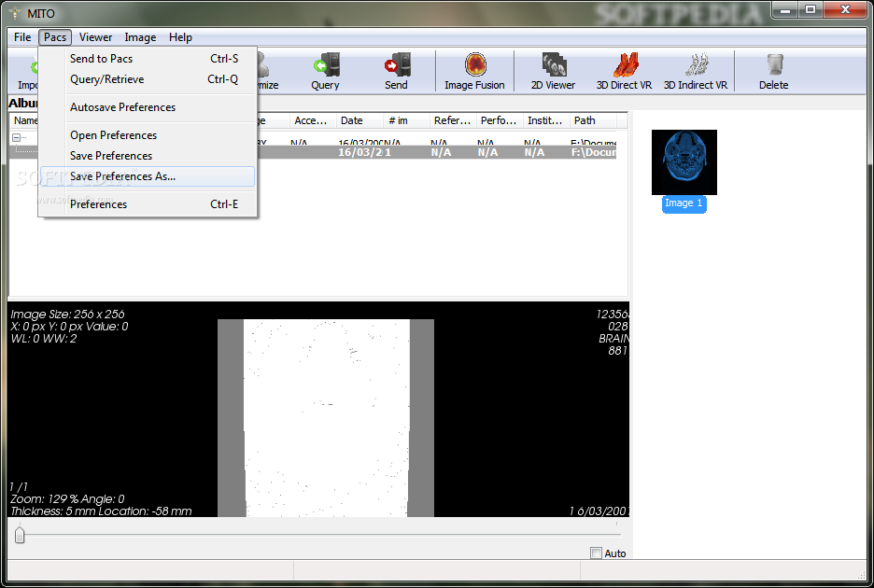This screenshot has width=874, height=588.
Task: Click the Send toolbar icon
Action: pyautogui.click(x=396, y=71)
